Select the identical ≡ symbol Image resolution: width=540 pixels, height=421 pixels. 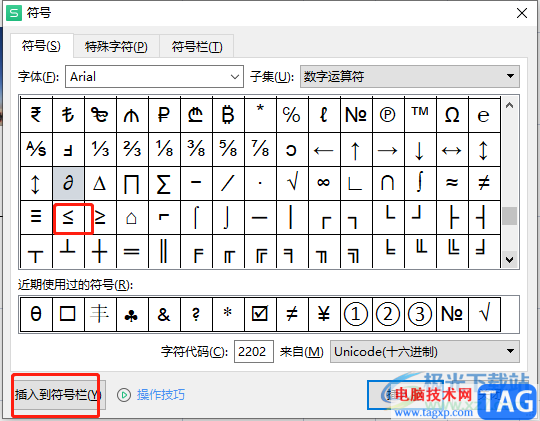coord(36,217)
